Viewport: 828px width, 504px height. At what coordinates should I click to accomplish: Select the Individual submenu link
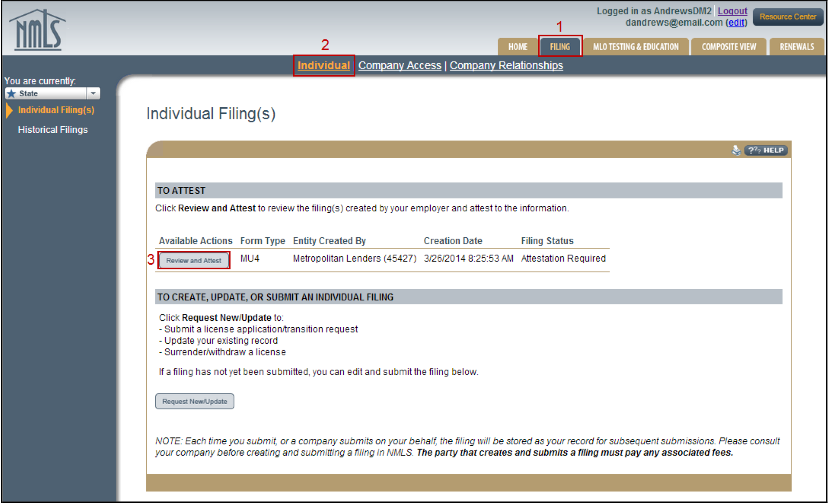(x=324, y=66)
